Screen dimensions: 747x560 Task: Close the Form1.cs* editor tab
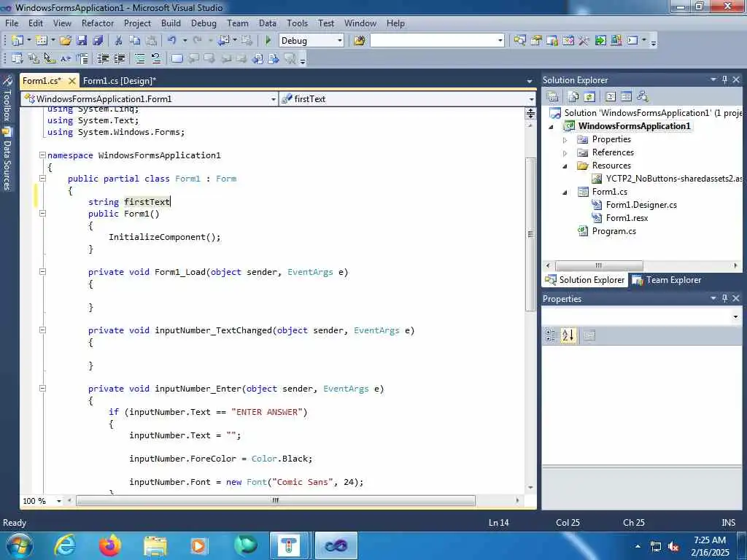point(72,81)
